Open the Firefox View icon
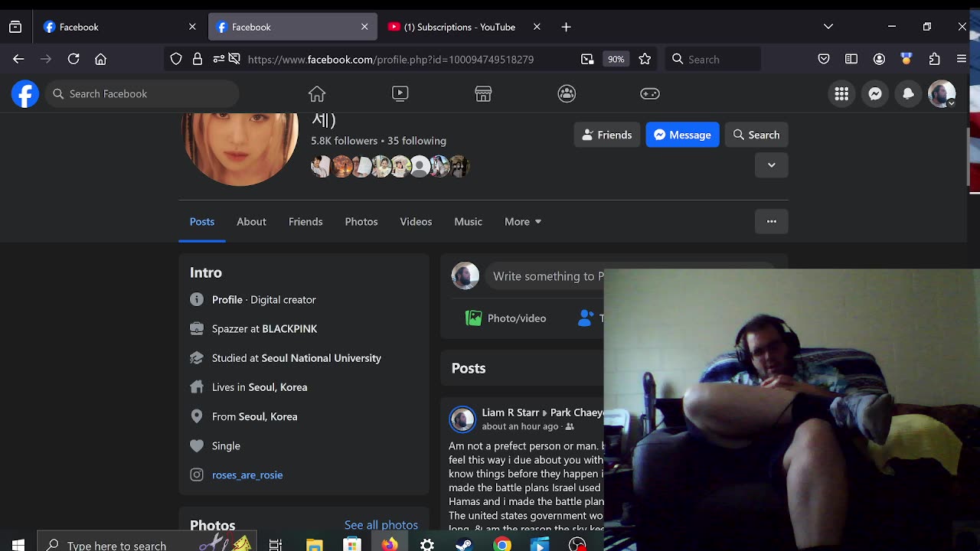 click(x=15, y=27)
